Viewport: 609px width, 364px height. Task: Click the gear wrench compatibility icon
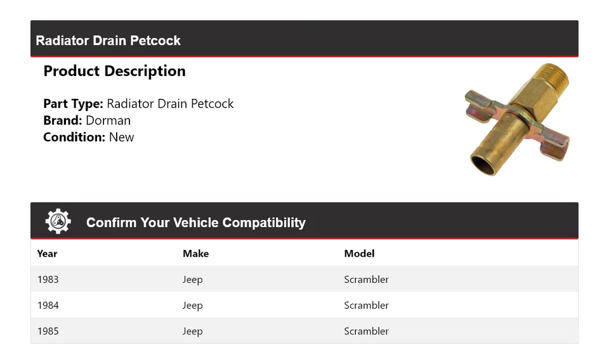(x=58, y=221)
